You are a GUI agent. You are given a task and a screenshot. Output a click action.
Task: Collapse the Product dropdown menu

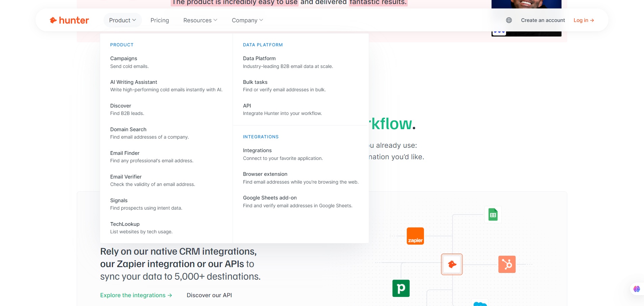[x=122, y=20]
